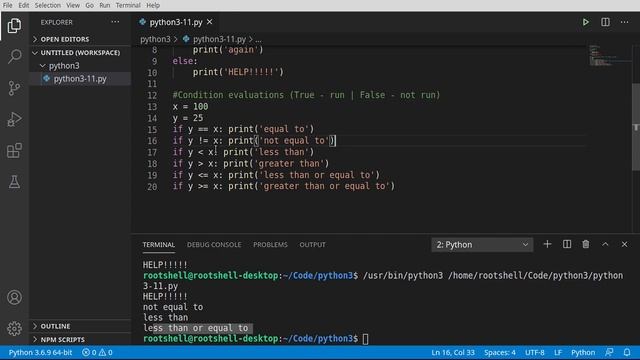
Task: Split the editor to the right
Action: [605, 22]
